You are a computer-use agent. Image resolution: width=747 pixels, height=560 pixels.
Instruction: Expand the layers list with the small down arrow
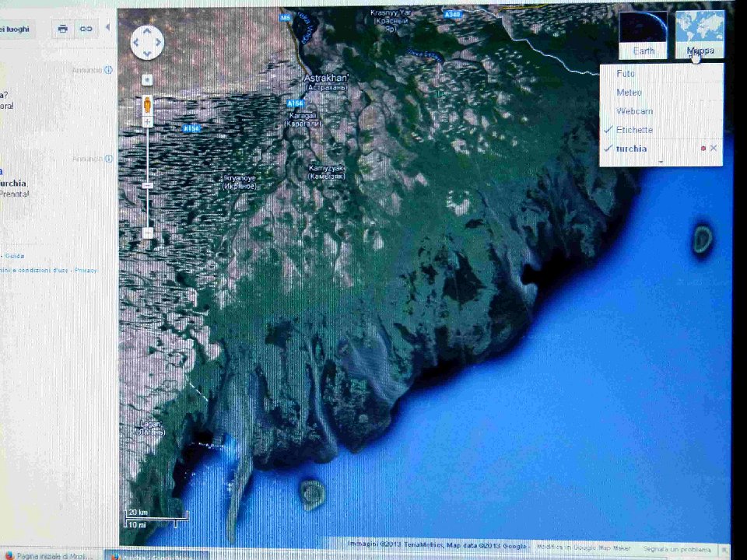661,162
